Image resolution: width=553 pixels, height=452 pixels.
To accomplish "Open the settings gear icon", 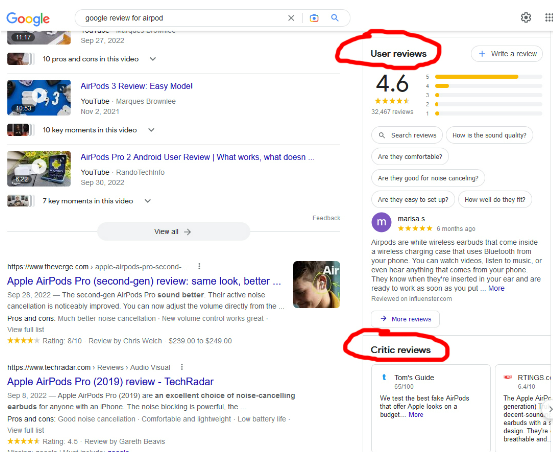I will point(526,17).
